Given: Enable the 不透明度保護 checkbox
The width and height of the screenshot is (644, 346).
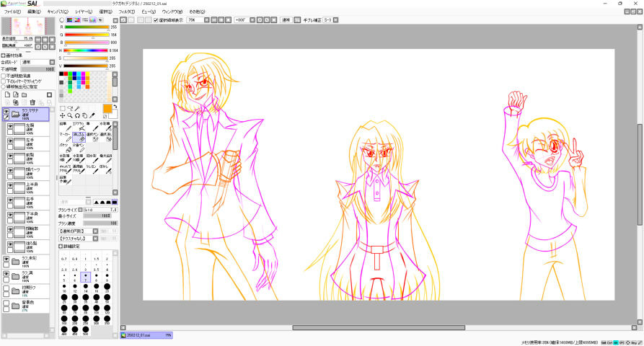Looking at the screenshot, I should click(4, 75).
